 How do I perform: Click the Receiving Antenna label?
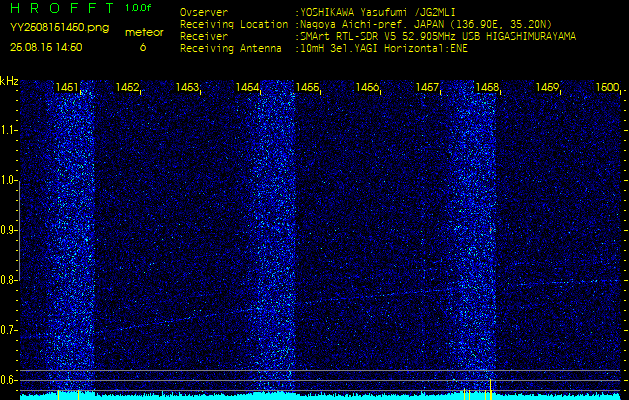click(x=231, y=49)
